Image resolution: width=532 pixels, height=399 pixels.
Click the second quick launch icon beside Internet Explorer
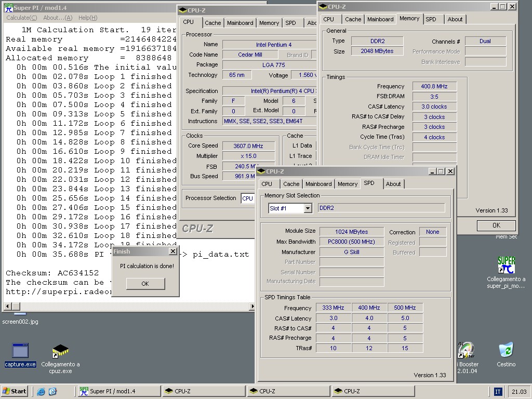[x=52, y=391]
